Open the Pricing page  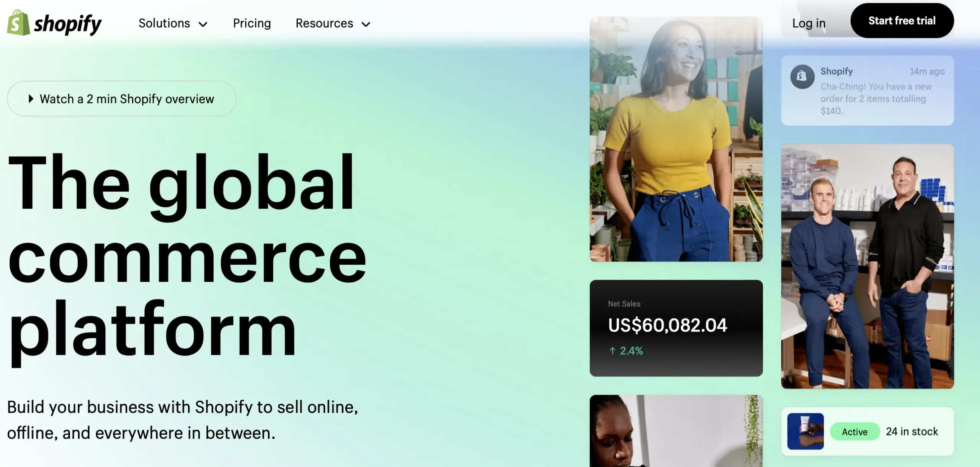(x=252, y=23)
